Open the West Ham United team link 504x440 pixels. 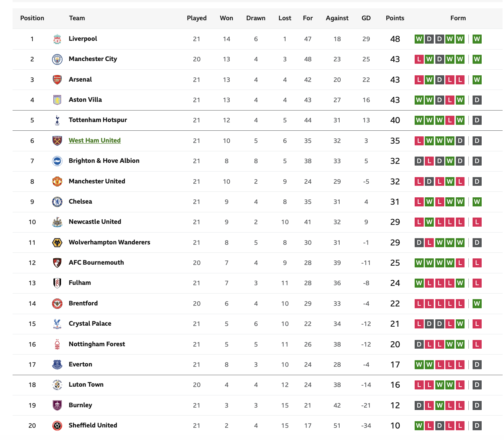(x=95, y=141)
